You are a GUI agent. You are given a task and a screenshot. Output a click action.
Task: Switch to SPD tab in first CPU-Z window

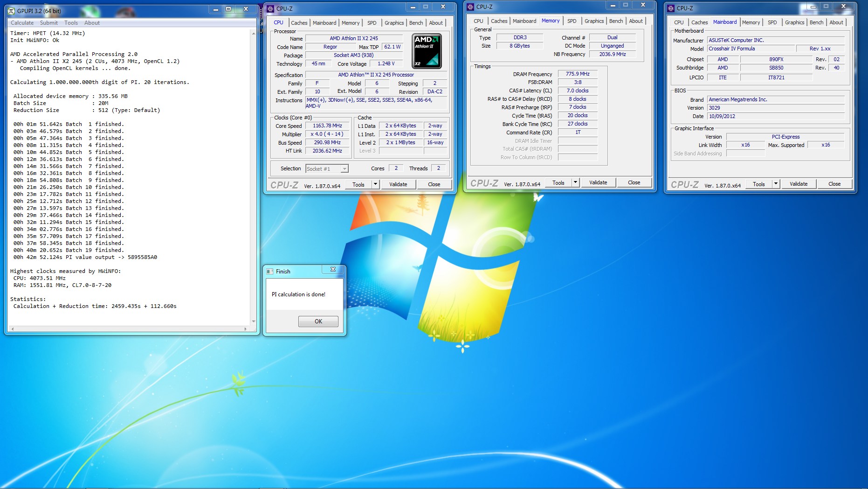pyautogui.click(x=372, y=23)
